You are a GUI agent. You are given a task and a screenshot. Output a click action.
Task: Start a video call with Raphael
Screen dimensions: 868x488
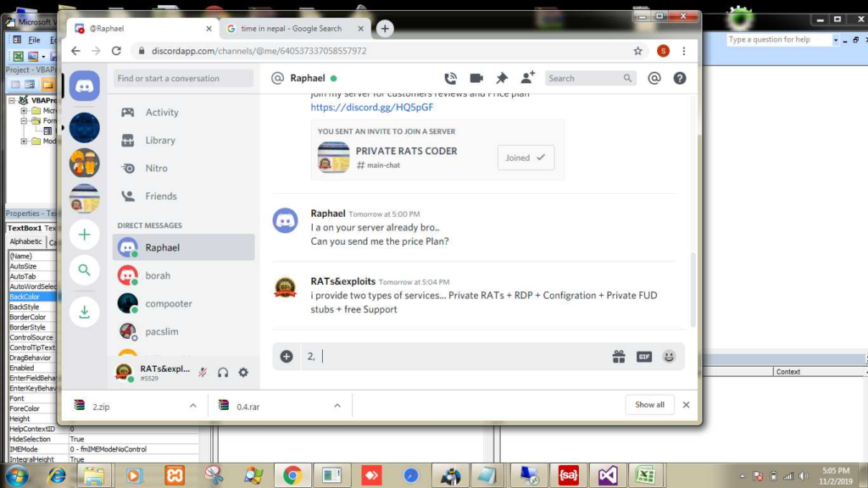476,79
